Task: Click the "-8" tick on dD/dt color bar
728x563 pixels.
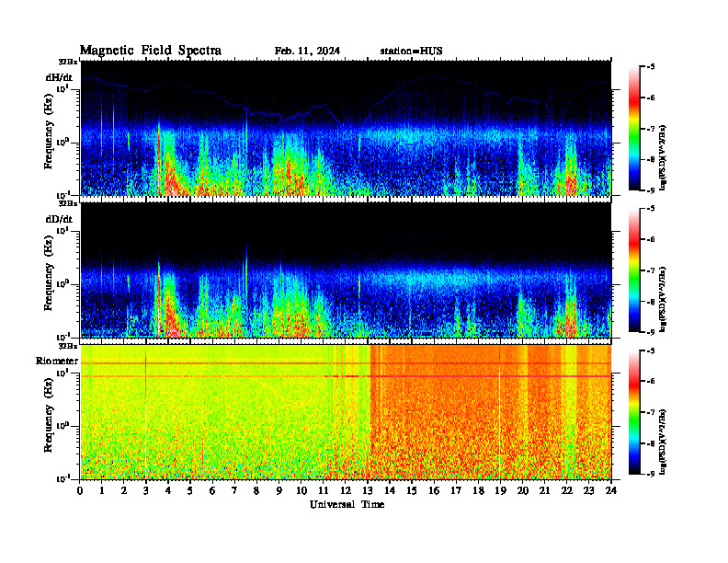Action: pos(651,302)
